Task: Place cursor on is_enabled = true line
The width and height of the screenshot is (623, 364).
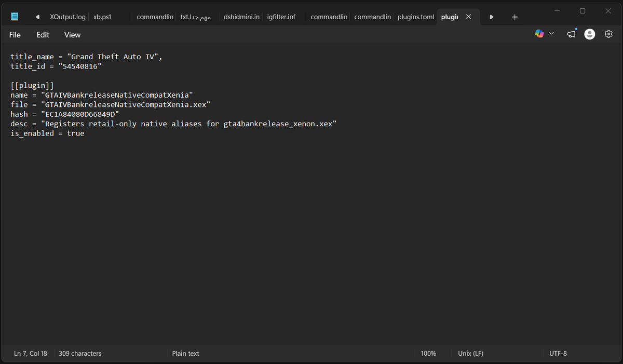Action: (x=47, y=133)
